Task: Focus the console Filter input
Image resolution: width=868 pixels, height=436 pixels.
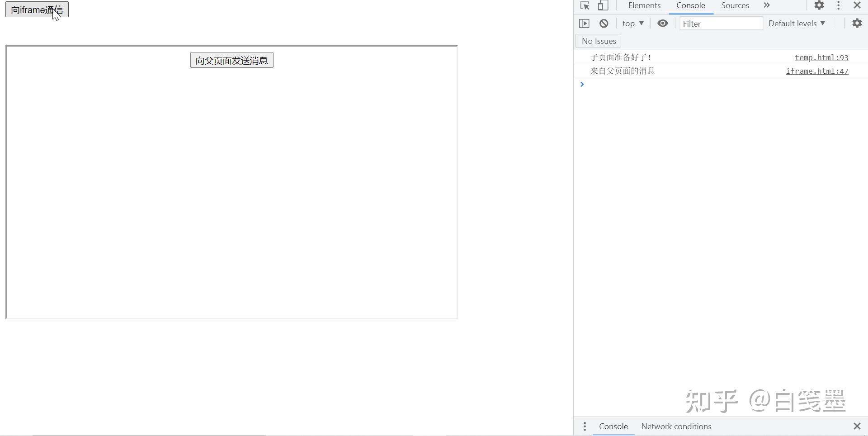Action: click(x=721, y=24)
